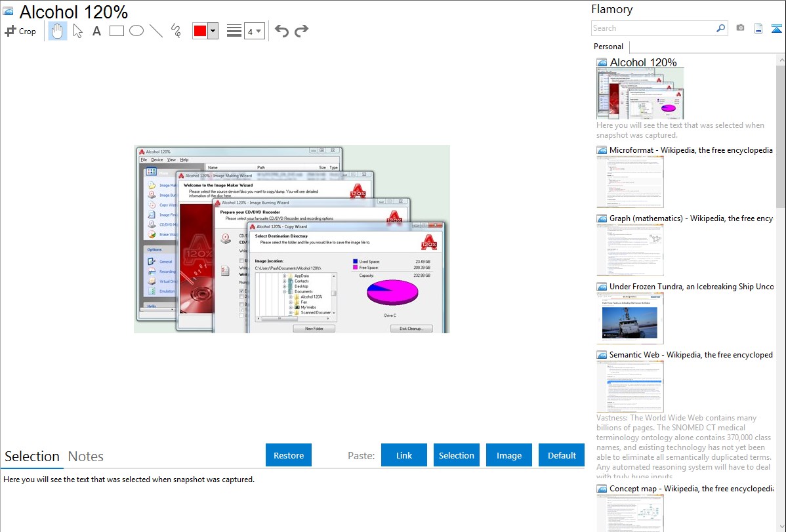786x532 pixels.
Task: Pick the text annotation tool
Action: tap(96, 31)
